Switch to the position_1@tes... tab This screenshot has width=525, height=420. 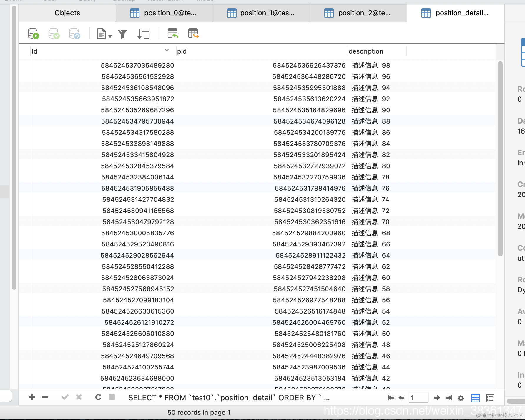pyautogui.click(x=261, y=13)
